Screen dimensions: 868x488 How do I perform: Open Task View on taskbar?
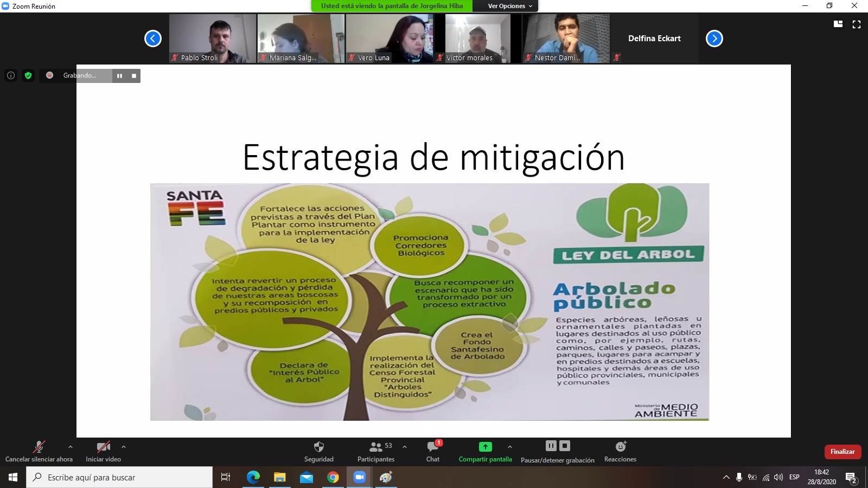(x=226, y=477)
